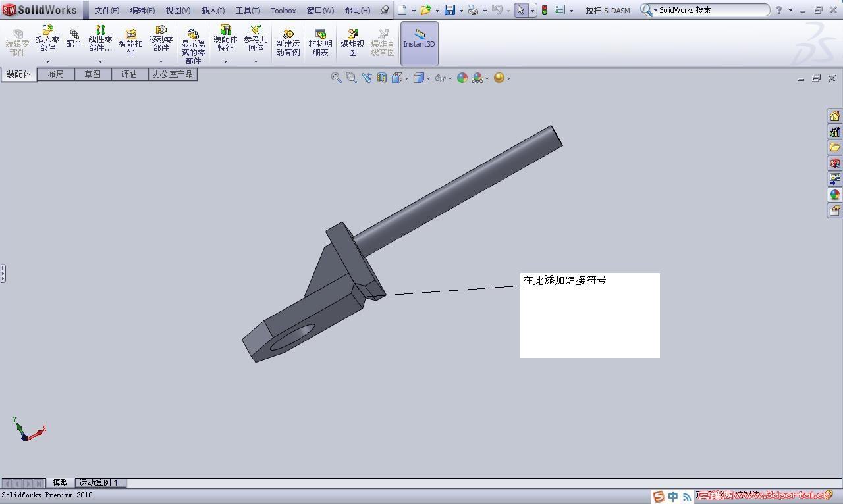Open the Appearances task pane color ball
Screen dimensions: 843x504
point(834,195)
